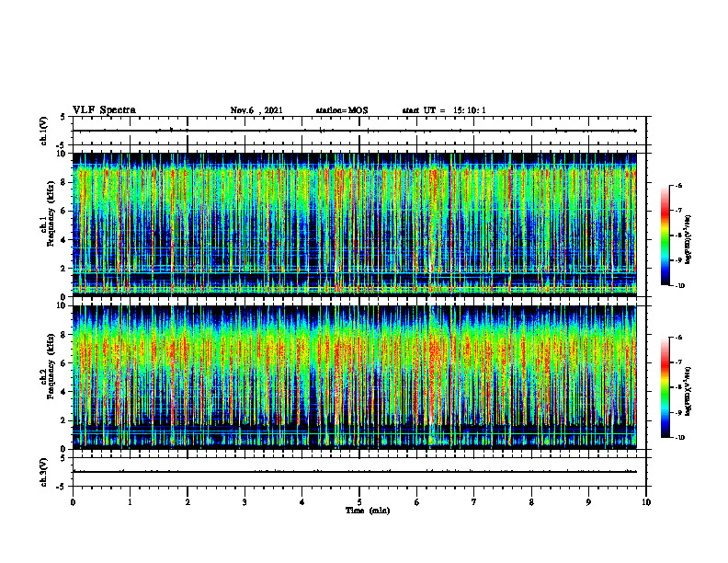The image size is (728, 563).
Task: Click the "-8" label on the ch.1 colorbar
Action: [678, 236]
